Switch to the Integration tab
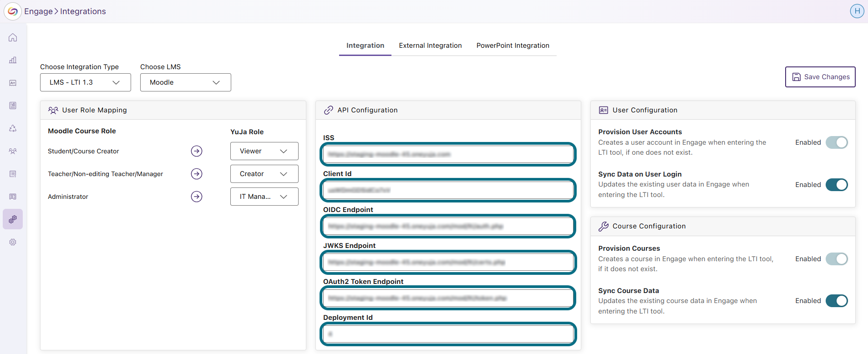This screenshot has width=868, height=354. coord(365,46)
